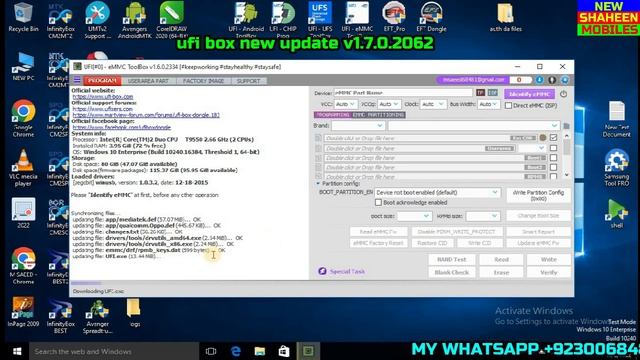Click the first file row document icon
640x360 pixels.
pyautogui.click(x=318, y=138)
